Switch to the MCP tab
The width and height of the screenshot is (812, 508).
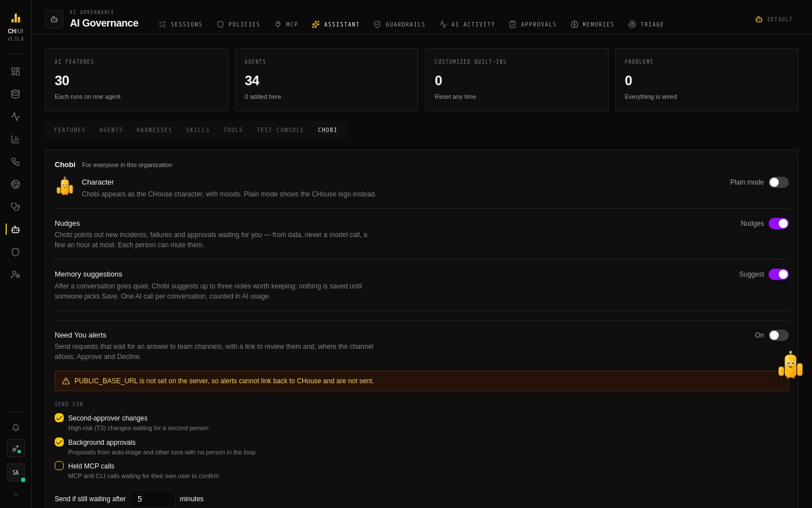point(286,24)
